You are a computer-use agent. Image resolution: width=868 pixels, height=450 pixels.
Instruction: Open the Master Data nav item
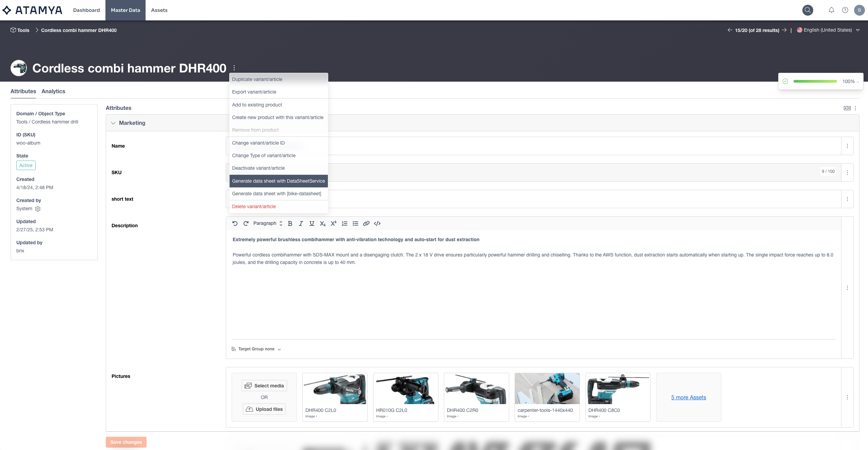[126, 10]
